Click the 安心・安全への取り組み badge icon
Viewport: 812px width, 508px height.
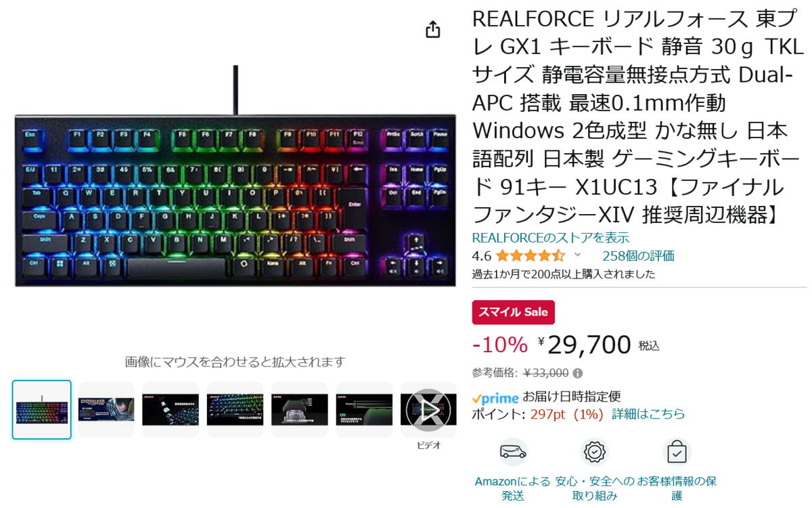[x=595, y=452]
